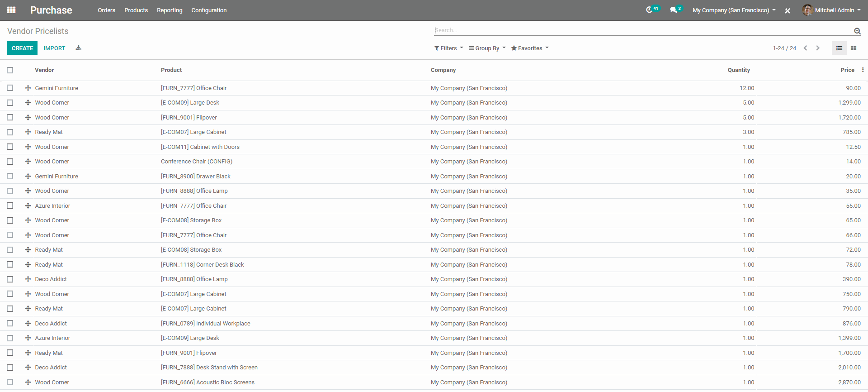Screen dimensions: 868x392
Task: Click drag handle on Desk Stand with Screen row
Action: pos(28,368)
